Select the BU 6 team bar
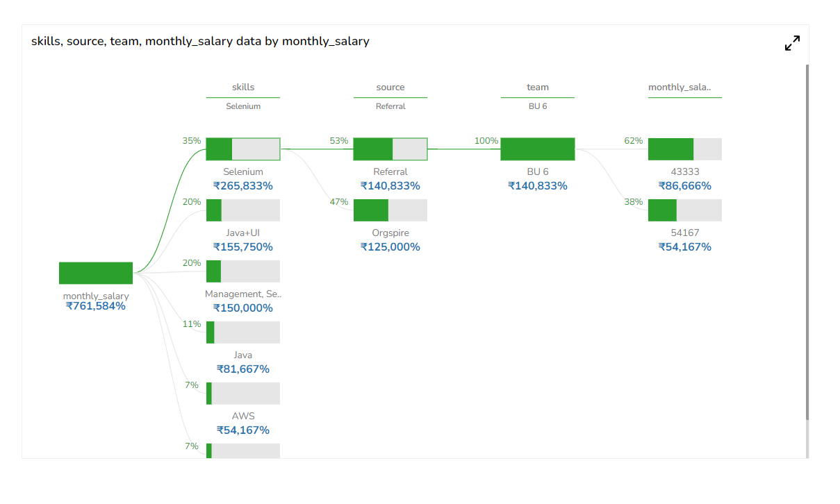840x504 pixels. point(538,149)
